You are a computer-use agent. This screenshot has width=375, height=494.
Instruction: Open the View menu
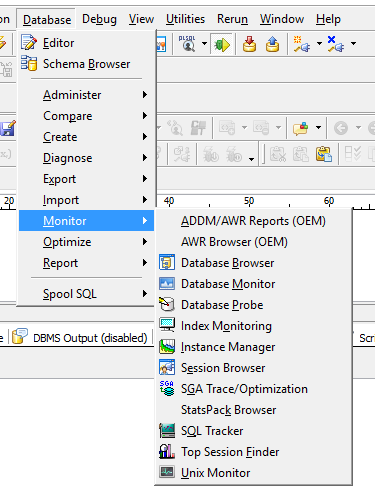(141, 19)
